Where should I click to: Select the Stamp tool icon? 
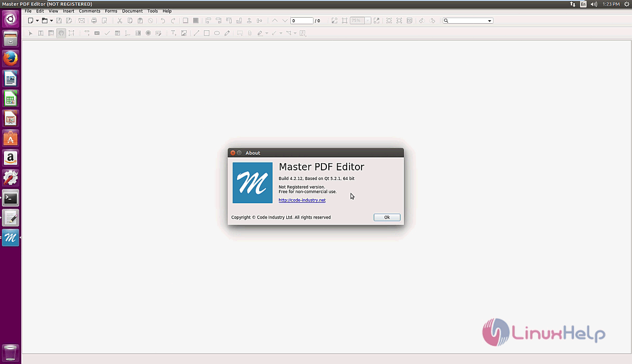(x=303, y=33)
